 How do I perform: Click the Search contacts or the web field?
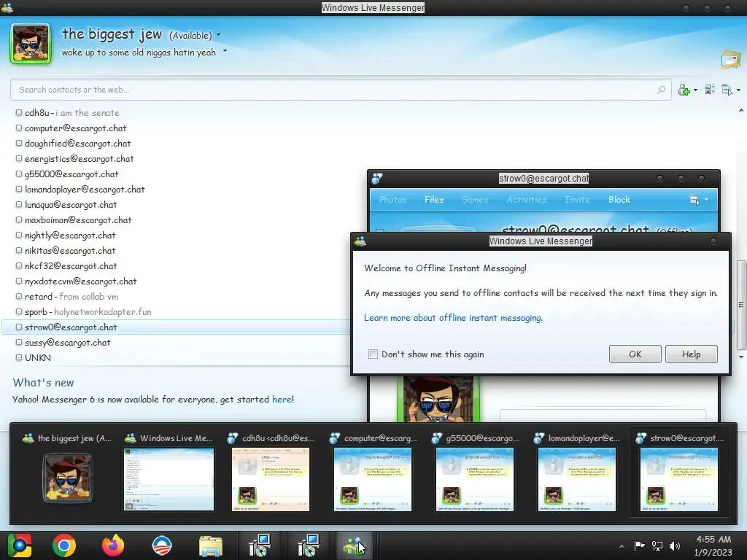pyautogui.click(x=341, y=90)
